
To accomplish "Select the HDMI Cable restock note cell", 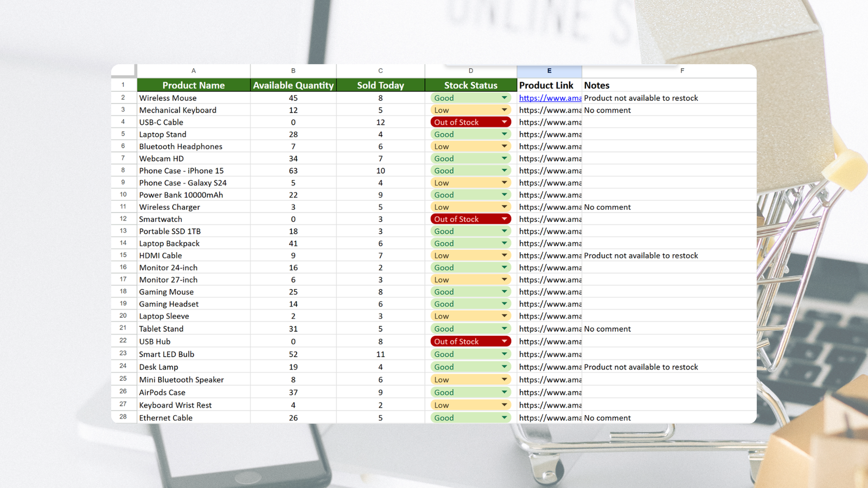I will pos(669,255).
